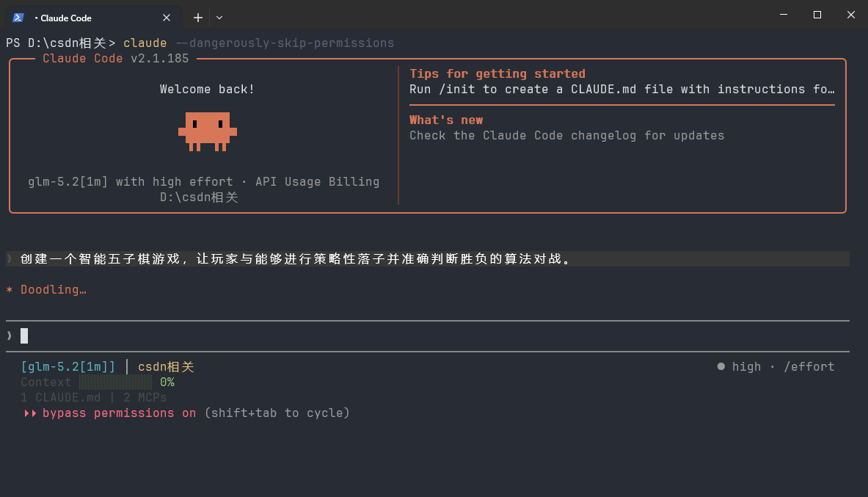Screen dimensions: 868x497
Task: Click 'csdn相关' in the status line
Action: [166, 367]
